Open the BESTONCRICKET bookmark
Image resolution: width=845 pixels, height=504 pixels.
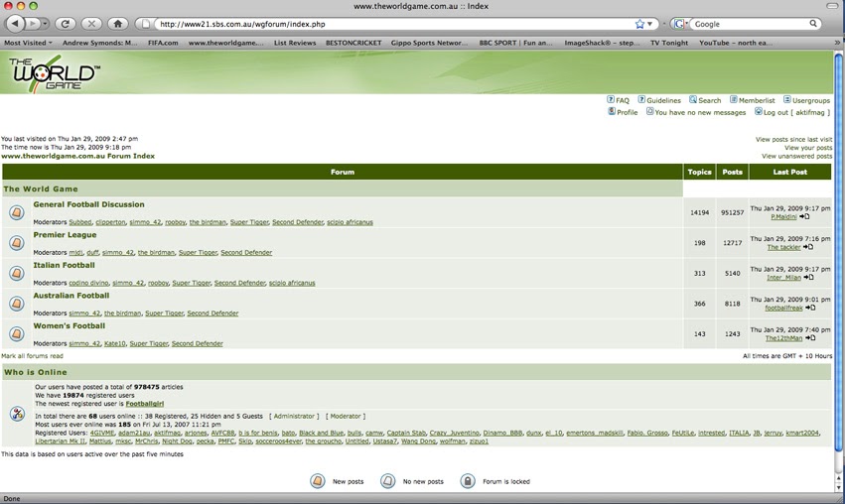pos(353,43)
